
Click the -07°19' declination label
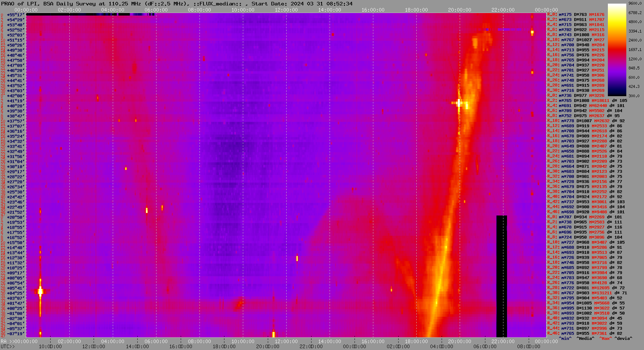tap(16, 334)
